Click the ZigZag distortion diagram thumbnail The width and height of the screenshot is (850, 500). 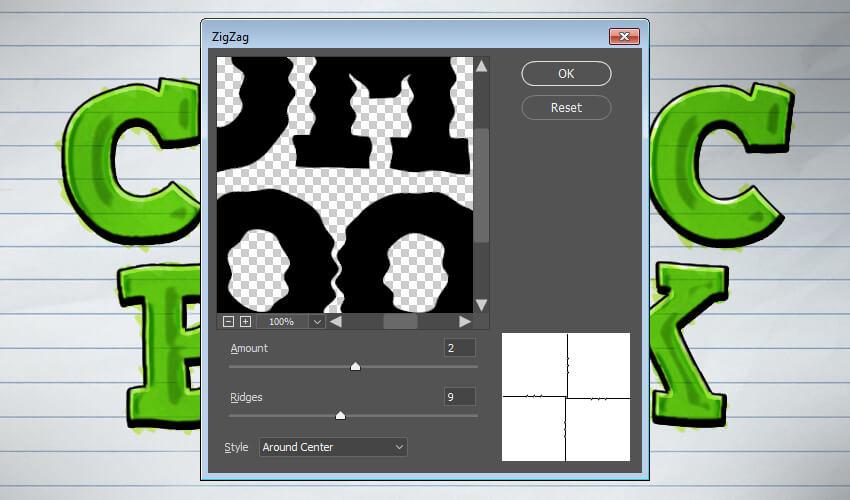point(566,397)
